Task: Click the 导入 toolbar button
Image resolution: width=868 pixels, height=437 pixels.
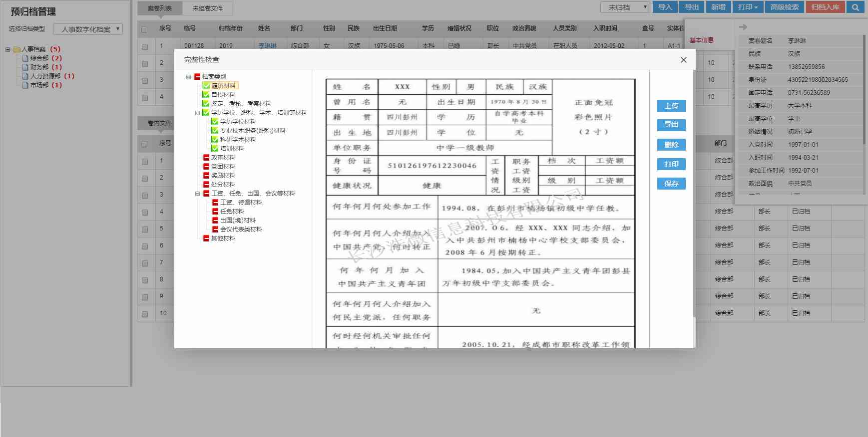Action: click(x=665, y=7)
